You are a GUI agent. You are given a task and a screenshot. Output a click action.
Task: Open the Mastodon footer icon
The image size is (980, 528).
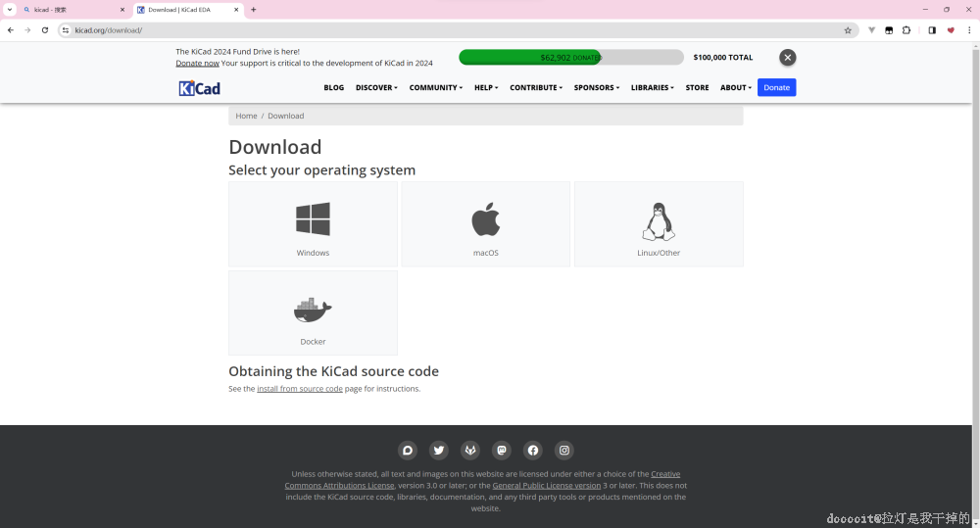[x=501, y=450]
